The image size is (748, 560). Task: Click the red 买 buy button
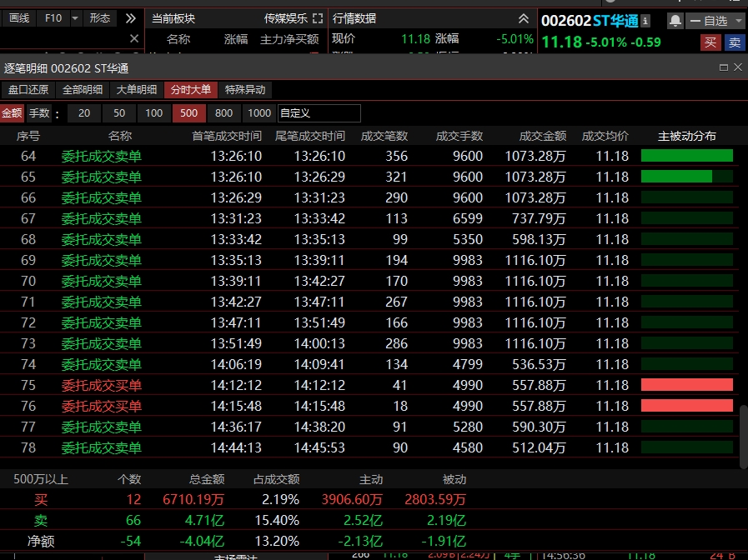pos(710,42)
